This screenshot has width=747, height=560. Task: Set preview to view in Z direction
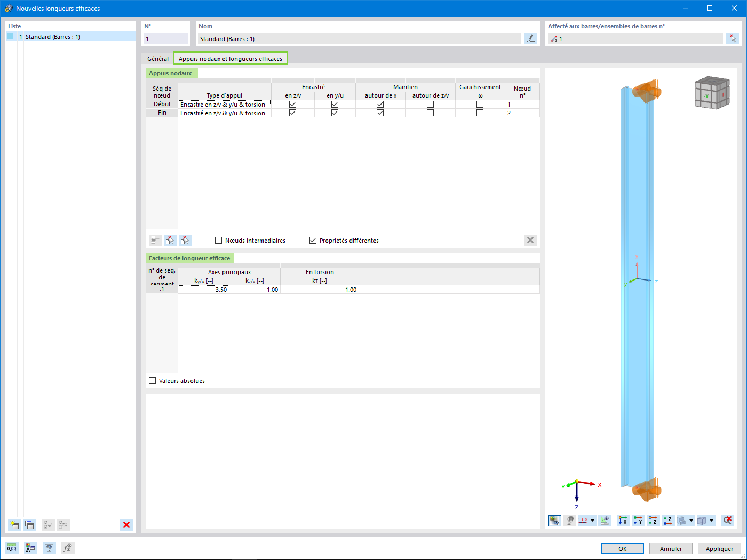point(653,521)
